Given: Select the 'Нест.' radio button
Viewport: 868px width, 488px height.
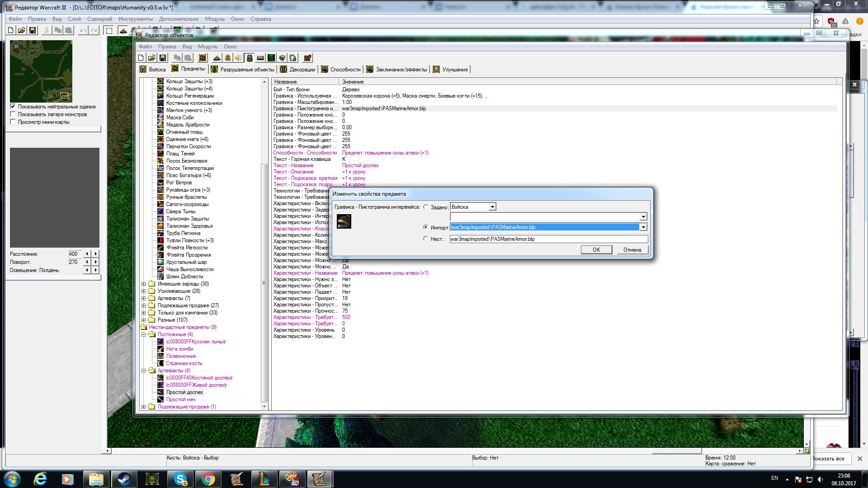Looking at the screenshot, I should click(425, 239).
